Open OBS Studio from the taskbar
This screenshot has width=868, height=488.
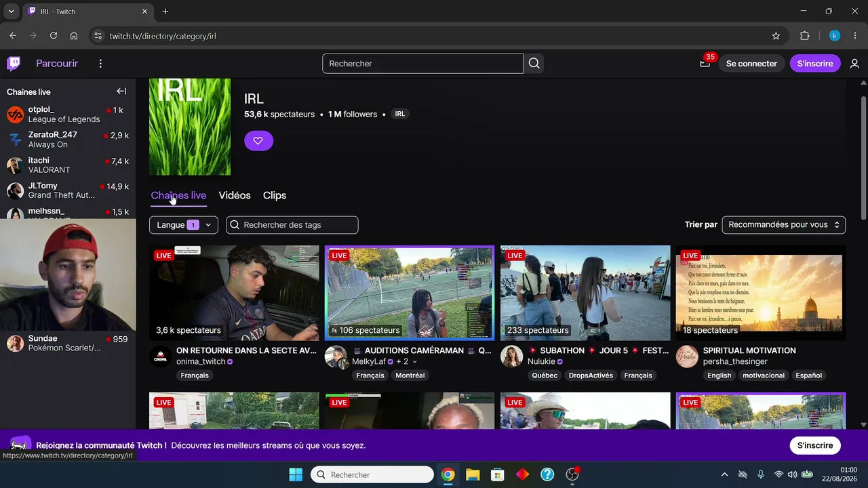[x=572, y=474]
